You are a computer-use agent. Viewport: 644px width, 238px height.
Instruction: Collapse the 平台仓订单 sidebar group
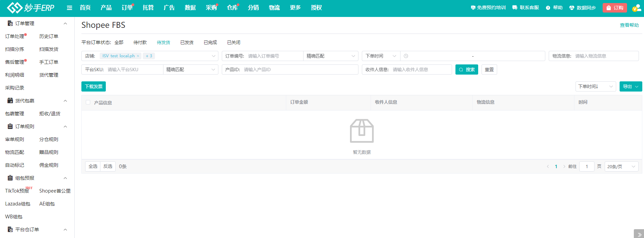tap(65, 230)
